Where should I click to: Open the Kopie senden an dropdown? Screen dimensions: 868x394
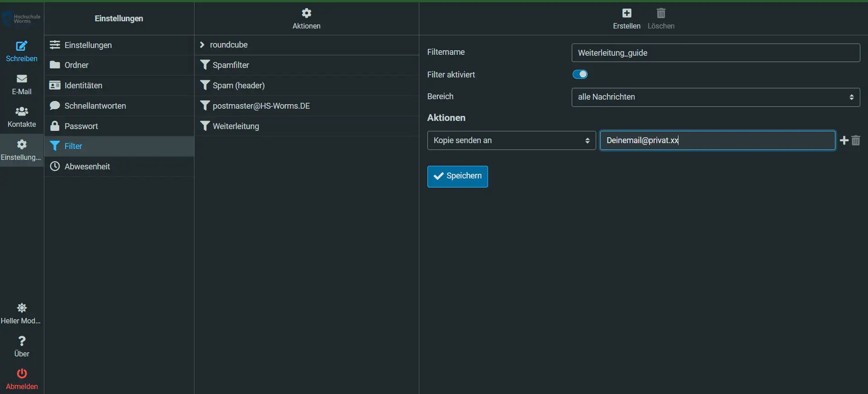pos(511,140)
